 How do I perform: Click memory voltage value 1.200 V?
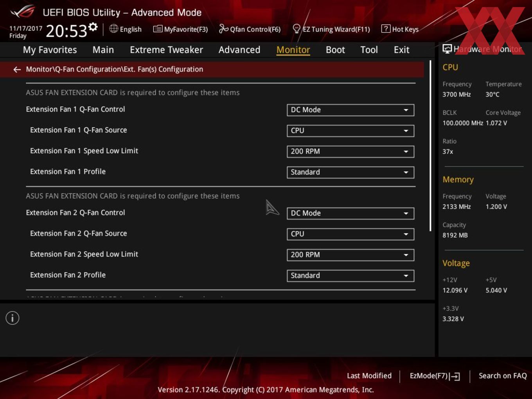(496, 207)
